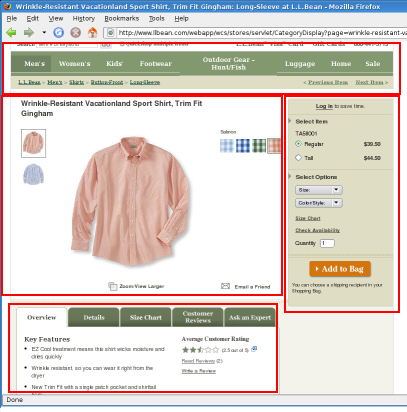The width and height of the screenshot is (407, 412).
Task: Click the star rating graphic
Action: [200, 350]
